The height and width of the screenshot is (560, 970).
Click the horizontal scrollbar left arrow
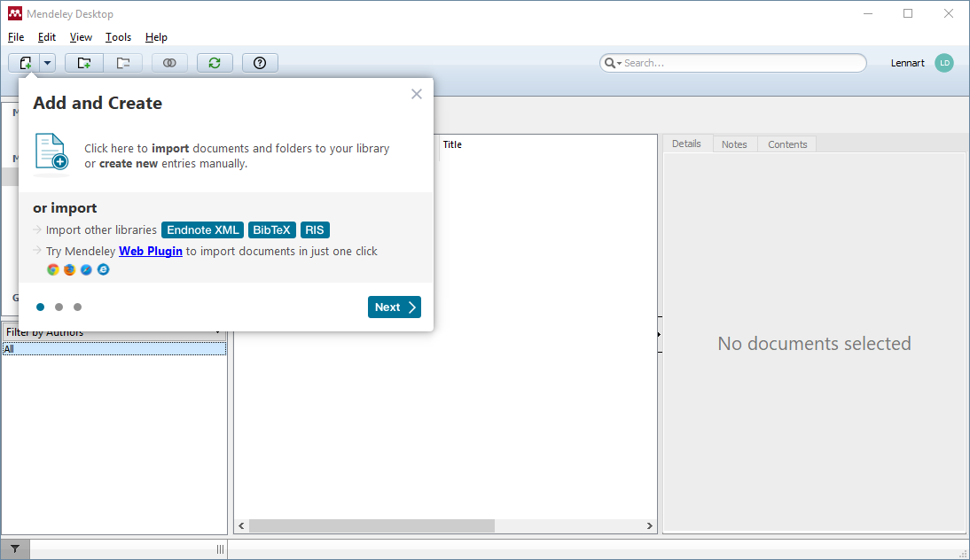point(241,526)
